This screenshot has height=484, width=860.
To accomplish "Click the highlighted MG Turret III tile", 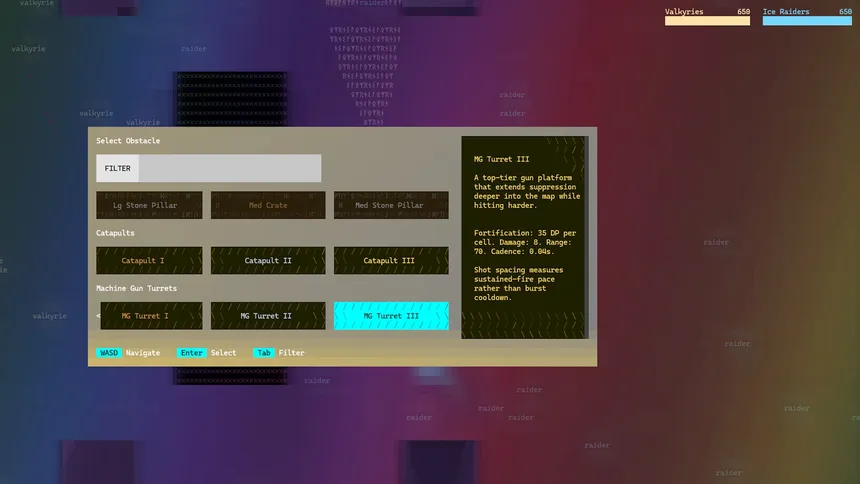I will coord(390,316).
